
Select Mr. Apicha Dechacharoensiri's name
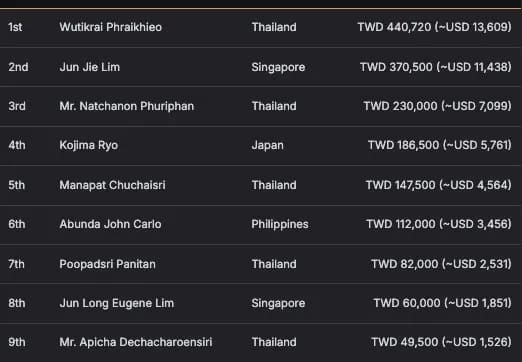click(136, 342)
